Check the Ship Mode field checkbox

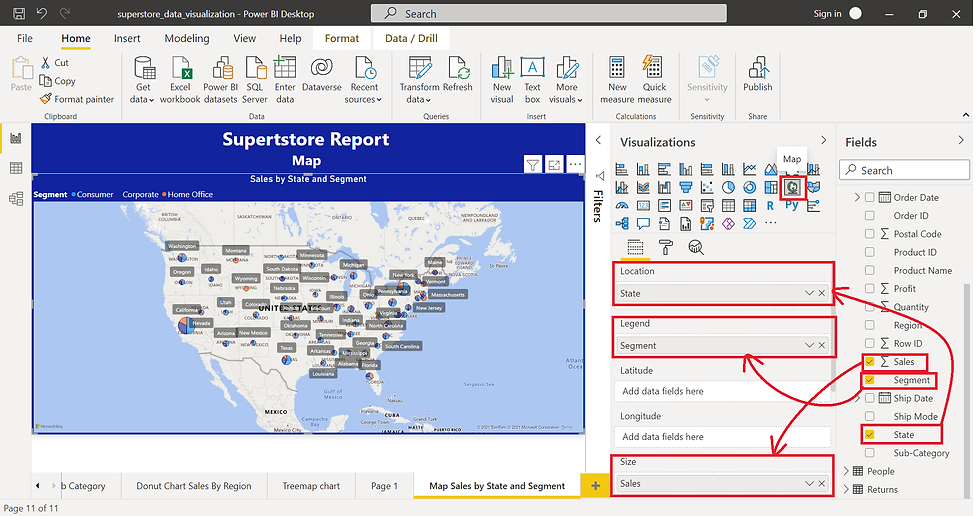869,417
